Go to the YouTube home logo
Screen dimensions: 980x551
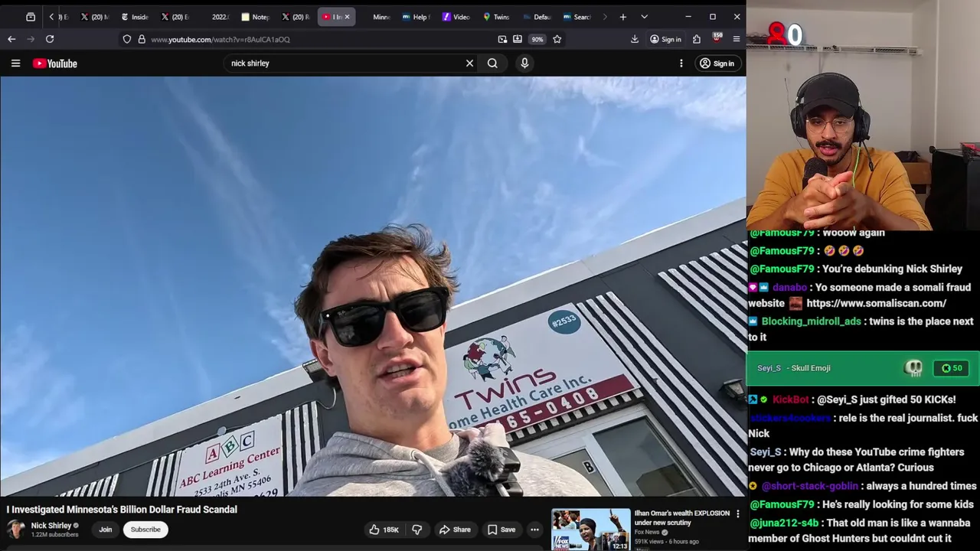tap(55, 64)
